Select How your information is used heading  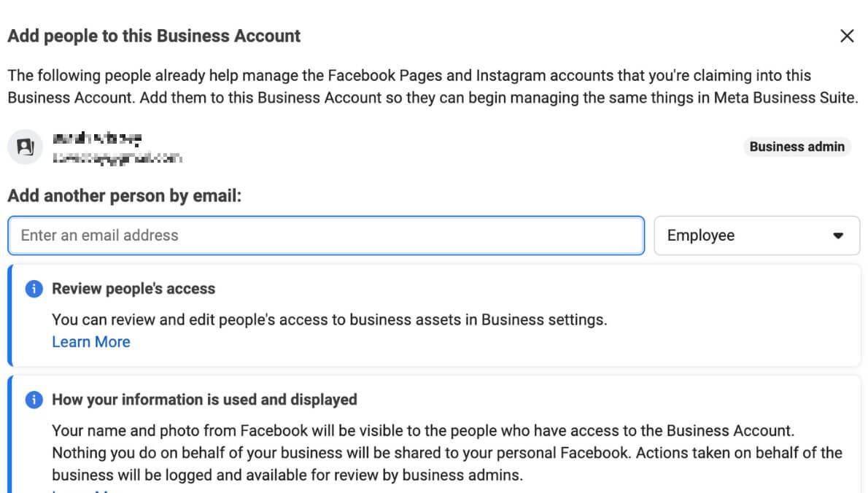point(204,400)
